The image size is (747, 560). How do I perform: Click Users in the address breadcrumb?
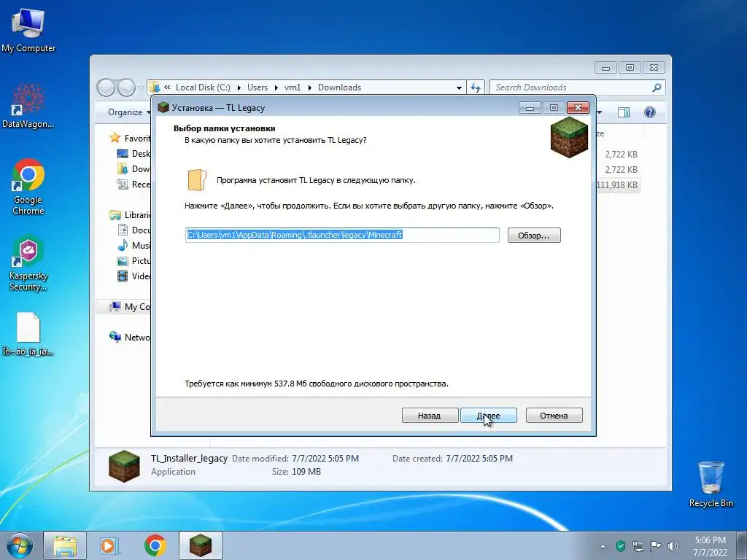point(258,87)
